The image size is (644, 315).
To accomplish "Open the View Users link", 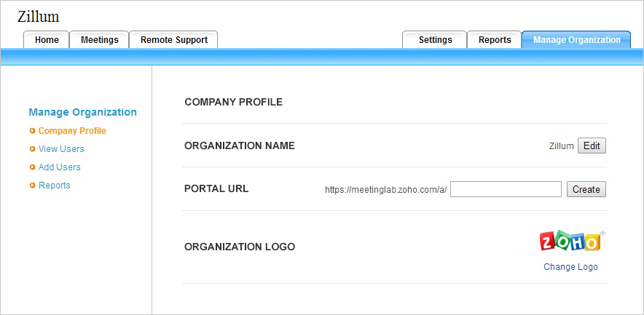I will [61, 149].
